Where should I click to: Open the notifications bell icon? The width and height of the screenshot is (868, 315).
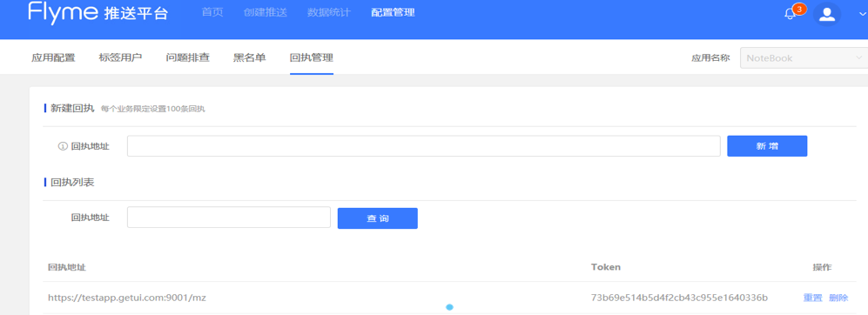pos(790,15)
